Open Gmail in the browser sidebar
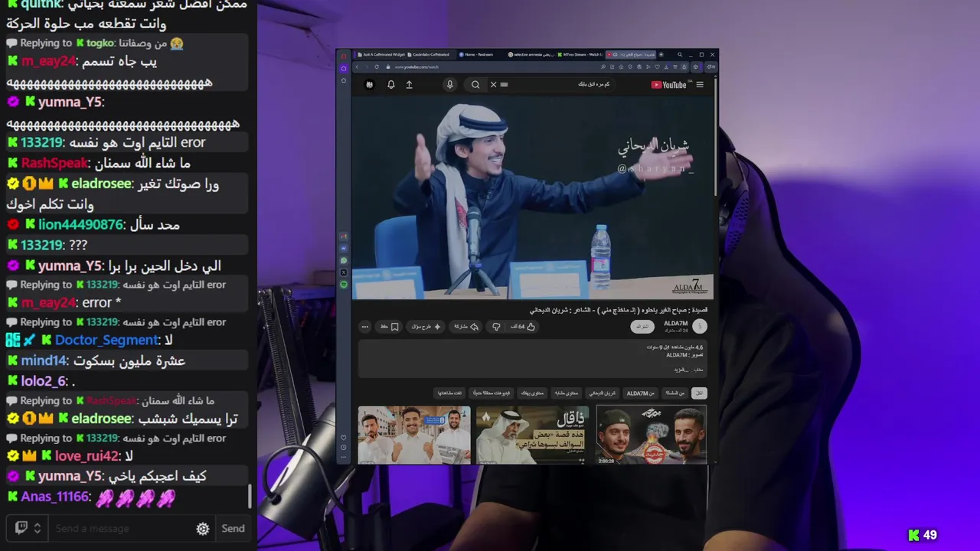The image size is (980, 551). pyautogui.click(x=344, y=236)
